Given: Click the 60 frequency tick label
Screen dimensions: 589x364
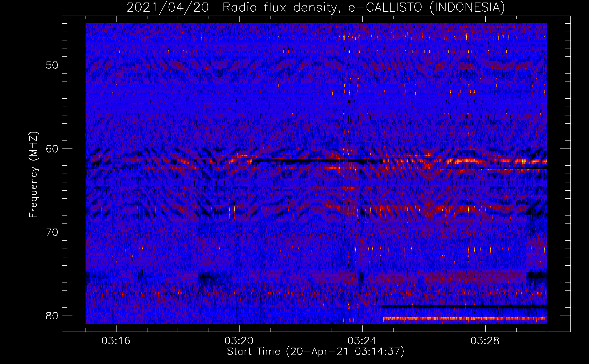Looking at the screenshot, I should tap(52, 149).
